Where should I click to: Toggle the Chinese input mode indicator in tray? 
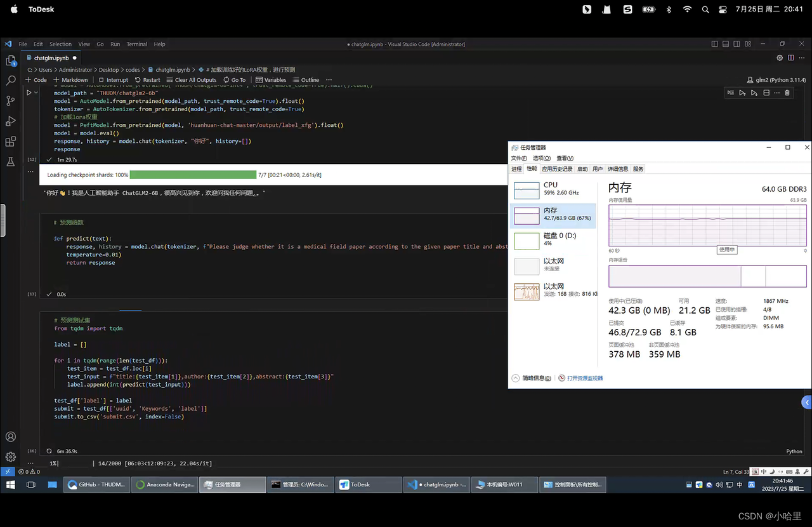click(740, 484)
